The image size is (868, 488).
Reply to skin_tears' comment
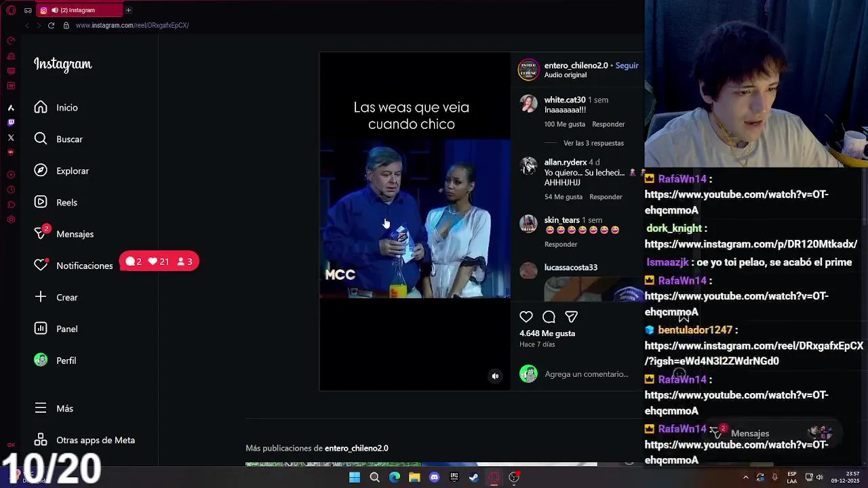point(561,244)
